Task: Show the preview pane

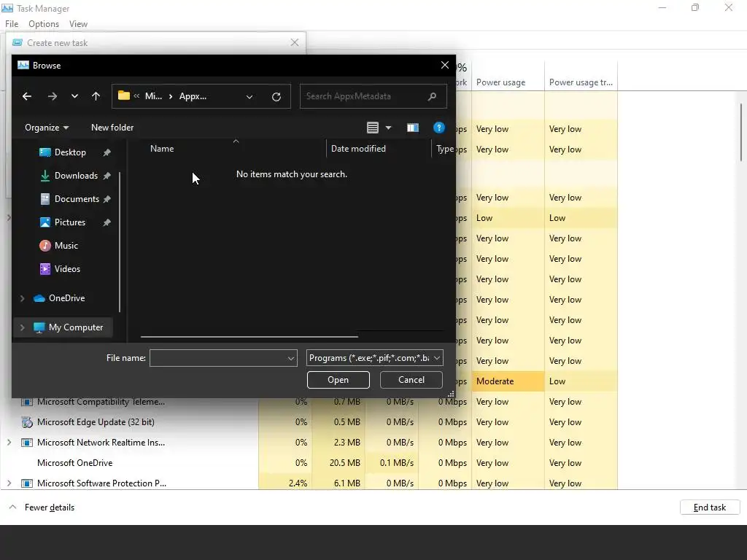Action: [x=413, y=128]
